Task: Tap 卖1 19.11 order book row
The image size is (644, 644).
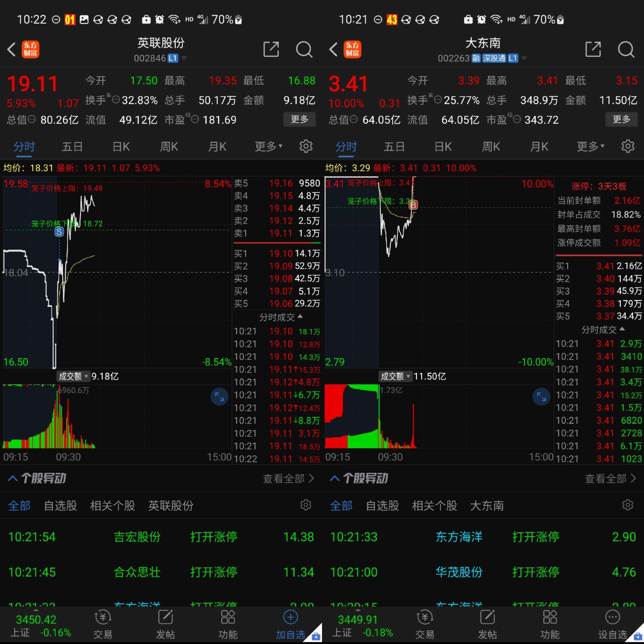Action: (277, 233)
